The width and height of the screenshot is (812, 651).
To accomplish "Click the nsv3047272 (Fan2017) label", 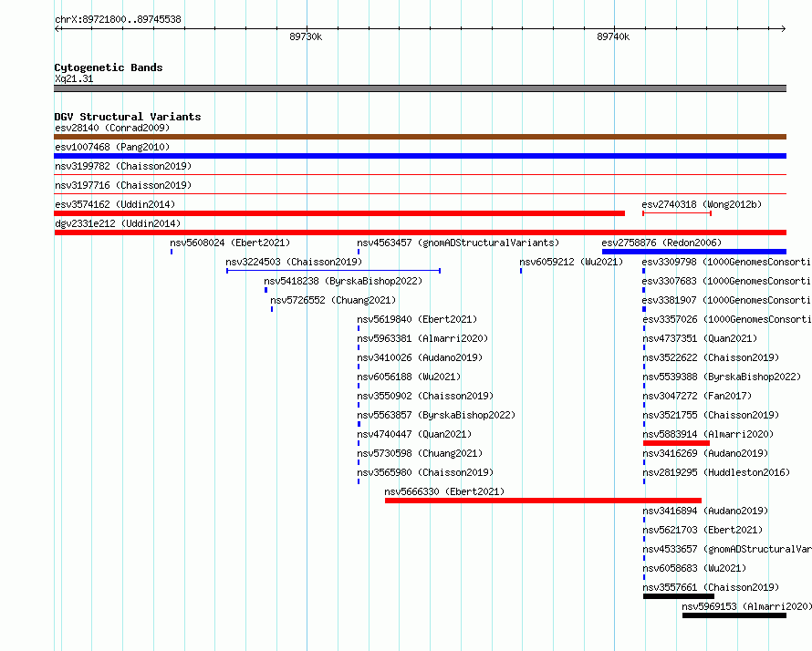I will [698, 396].
